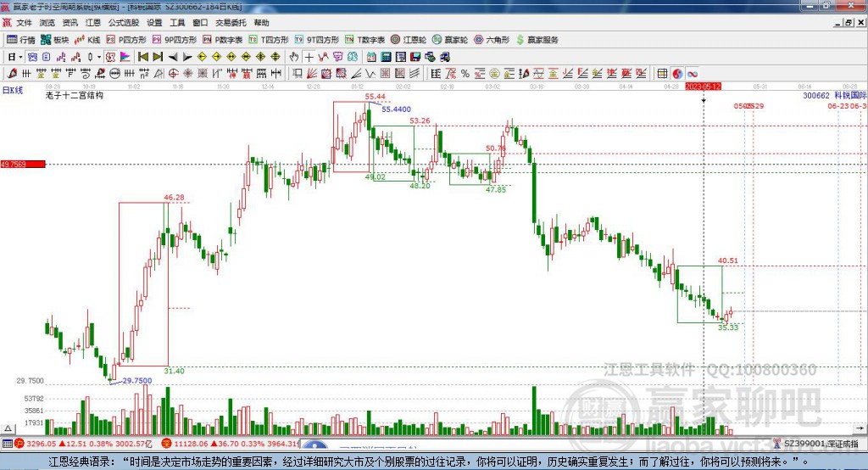
Task: Select the hand pan tool
Action: [294, 57]
